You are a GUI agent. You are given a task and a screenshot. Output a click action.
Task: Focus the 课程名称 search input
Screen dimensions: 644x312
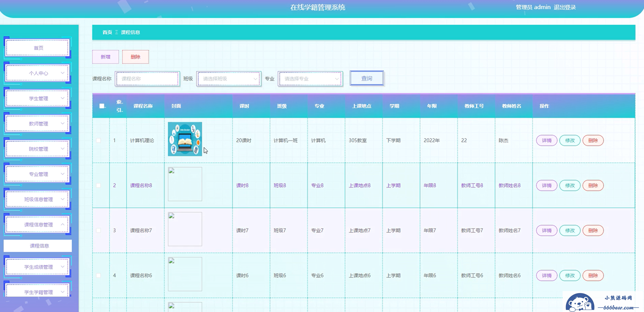click(x=147, y=79)
